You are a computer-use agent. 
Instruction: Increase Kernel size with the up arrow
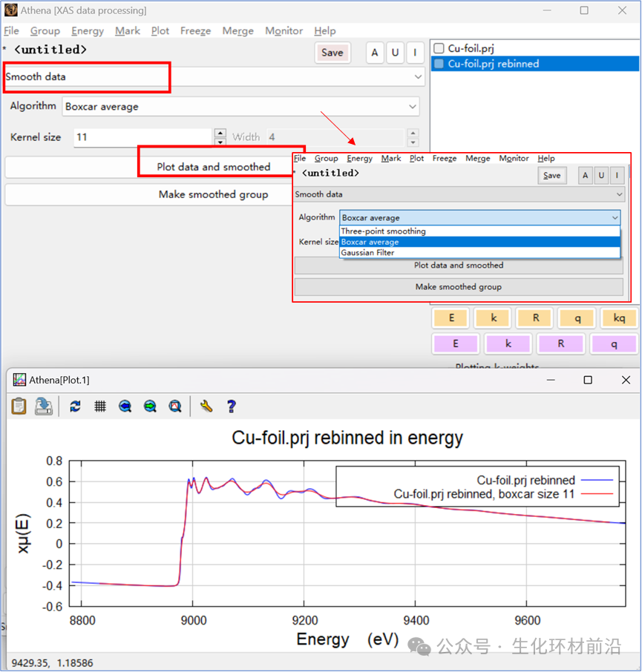[x=220, y=133]
